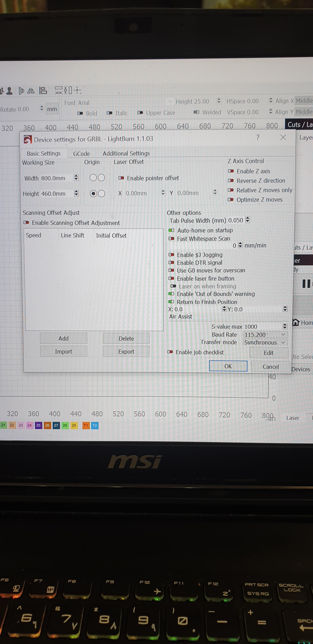Disable Auto-home on startup

(171, 230)
